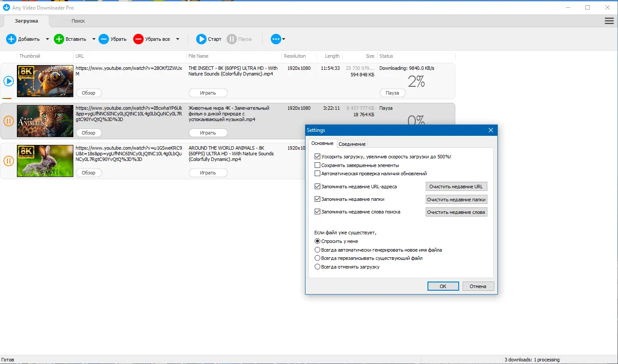The image size is (618, 364).
Task: Open the dropdown arrow next to Добавить
Action: 47,39
